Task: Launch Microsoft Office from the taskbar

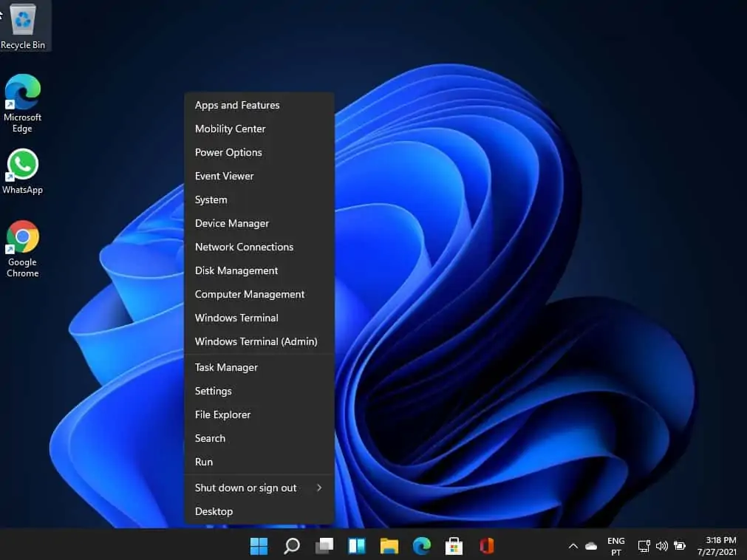Action: (x=486, y=546)
